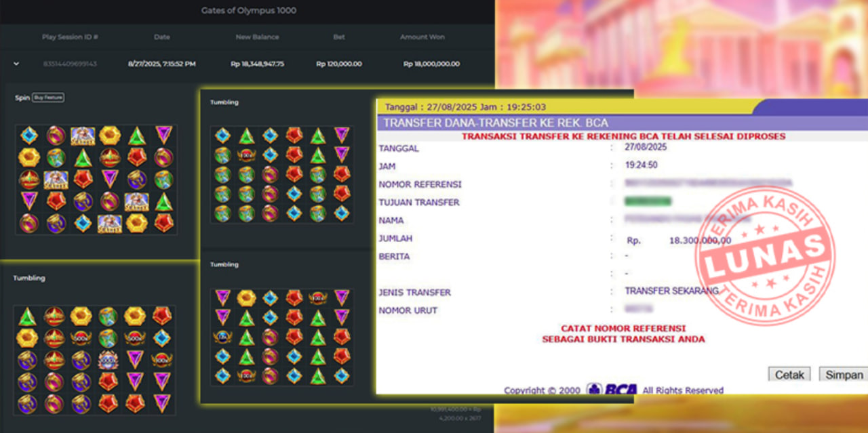Click the Simpan button
The image size is (868, 433).
pyautogui.click(x=844, y=375)
